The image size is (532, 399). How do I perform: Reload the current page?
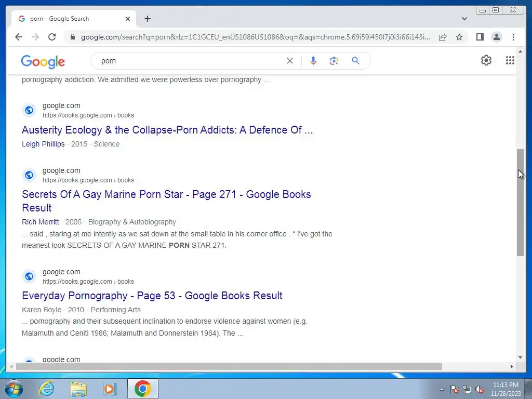click(52, 37)
